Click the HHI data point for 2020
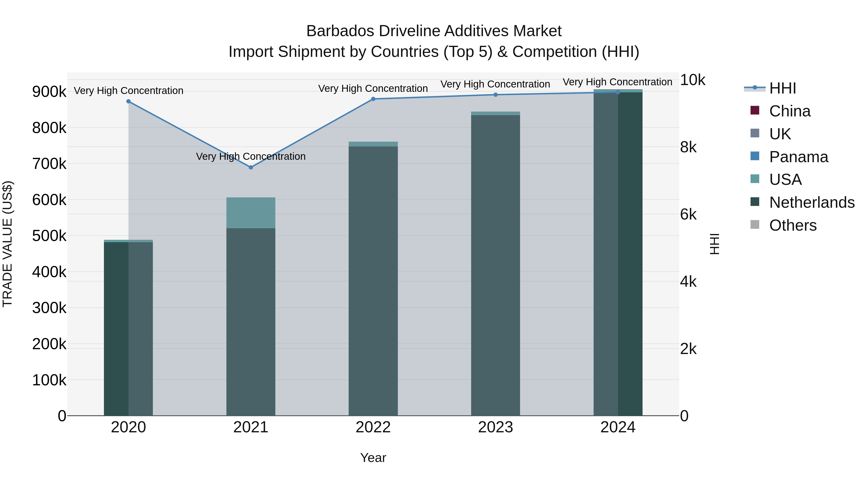This screenshot has height=488, width=868. click(x=128, y=101)
